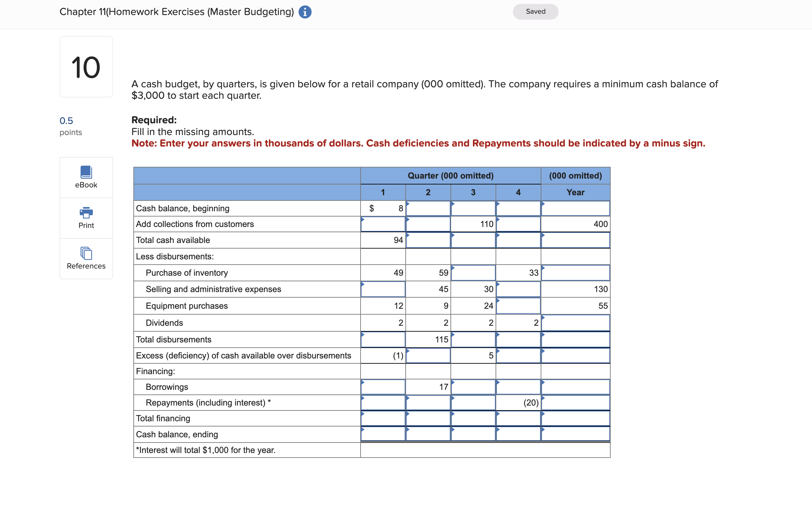This screenshot has height=522, width=812.
Task: Open the References icon
Action: tap(86, 253)
